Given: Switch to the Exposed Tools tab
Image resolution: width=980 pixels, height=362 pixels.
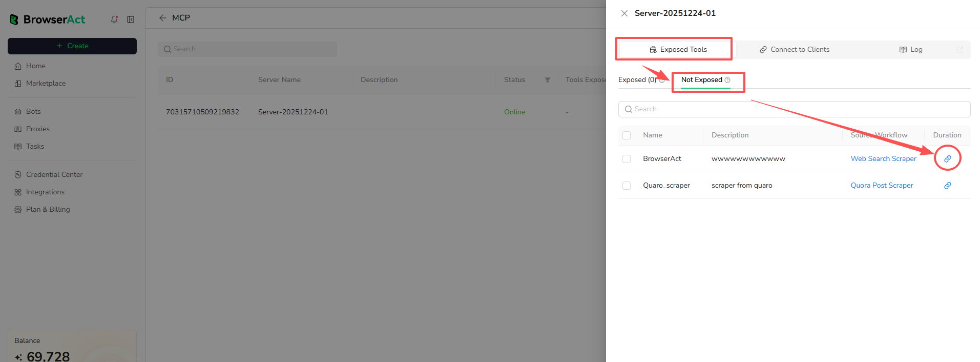Looking at the screenshot, I should click(x=678, y=50).
